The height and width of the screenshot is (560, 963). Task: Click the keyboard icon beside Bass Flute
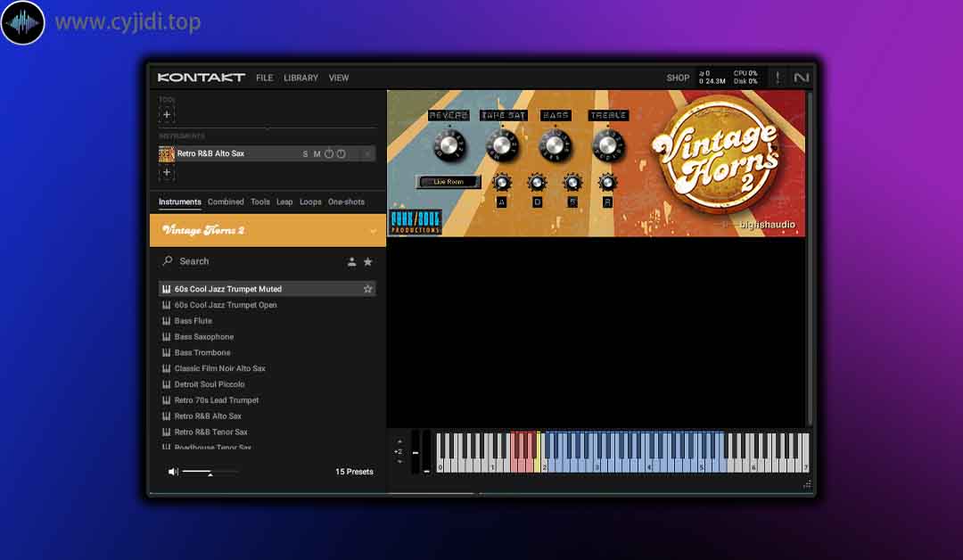point(166,320)
